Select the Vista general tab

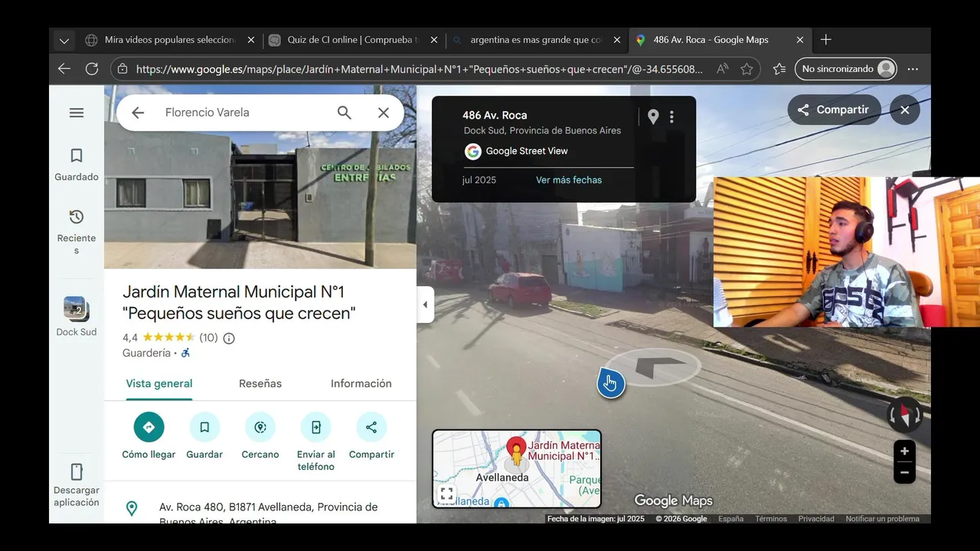tap(159, 383)
